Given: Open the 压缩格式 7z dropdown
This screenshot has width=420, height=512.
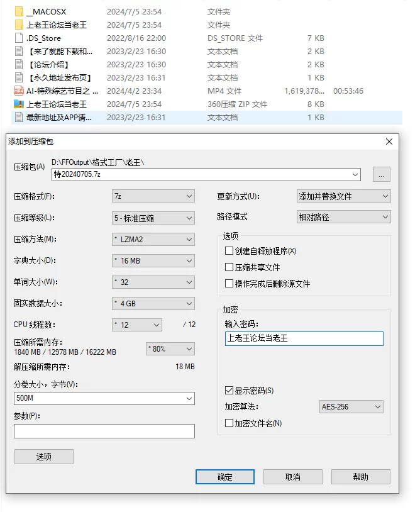Looking at the screenshot, I should tap(153, 196).
